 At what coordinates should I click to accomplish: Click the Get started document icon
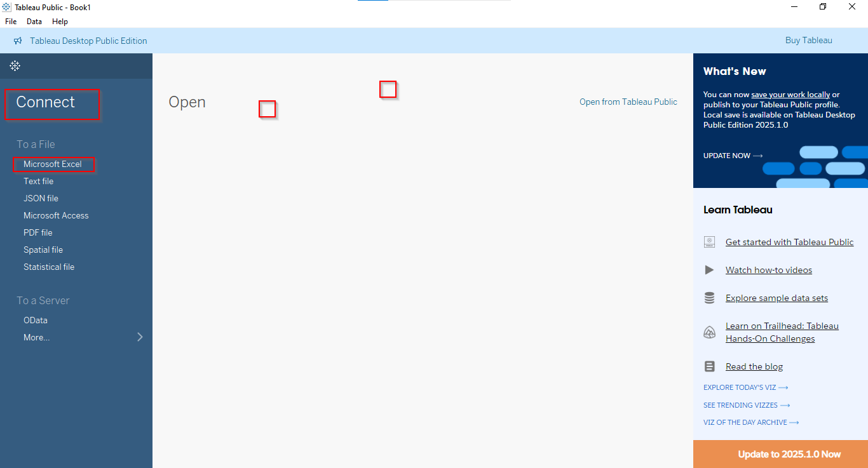pos(710,242)
